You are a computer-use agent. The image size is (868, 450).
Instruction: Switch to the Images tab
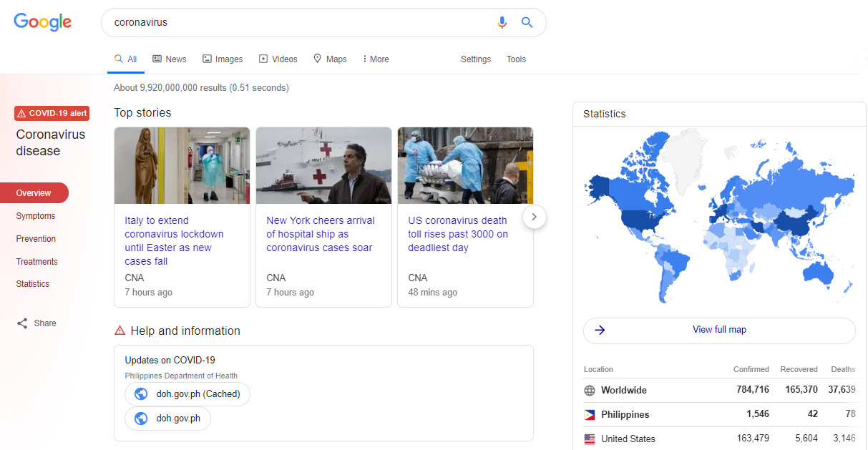pos(223,59)
